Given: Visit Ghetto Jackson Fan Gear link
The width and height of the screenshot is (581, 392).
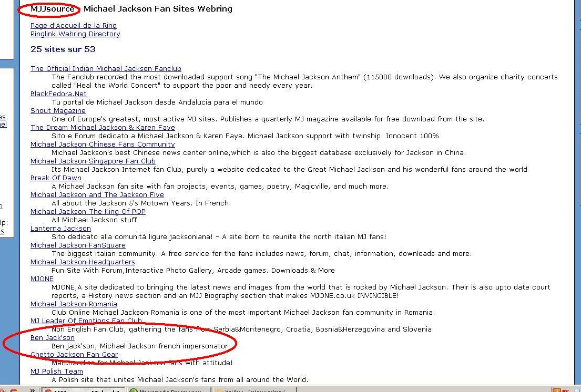Looking at the screenshot, I should click(x=74, y=354).
